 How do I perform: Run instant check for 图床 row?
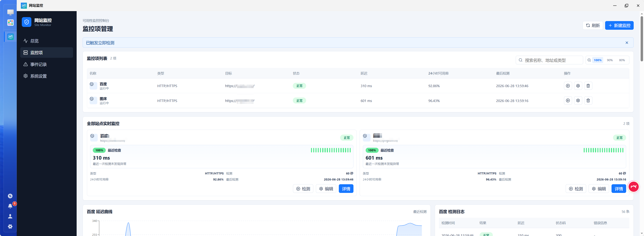pos(568,100)
